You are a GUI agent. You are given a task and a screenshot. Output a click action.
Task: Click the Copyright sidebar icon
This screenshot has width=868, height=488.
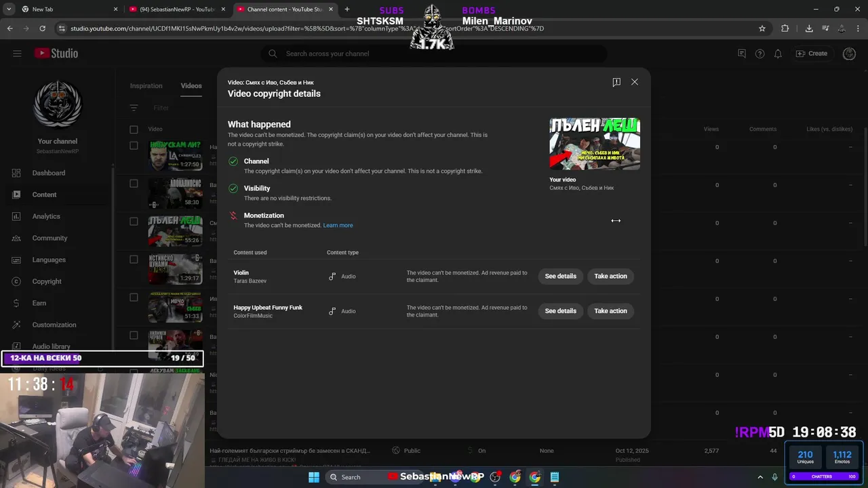(x=16, y=281)
